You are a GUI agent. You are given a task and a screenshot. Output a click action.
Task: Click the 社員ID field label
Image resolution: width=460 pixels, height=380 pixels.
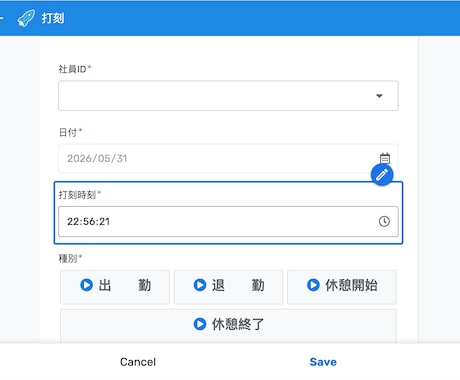[x=73, y=69]
